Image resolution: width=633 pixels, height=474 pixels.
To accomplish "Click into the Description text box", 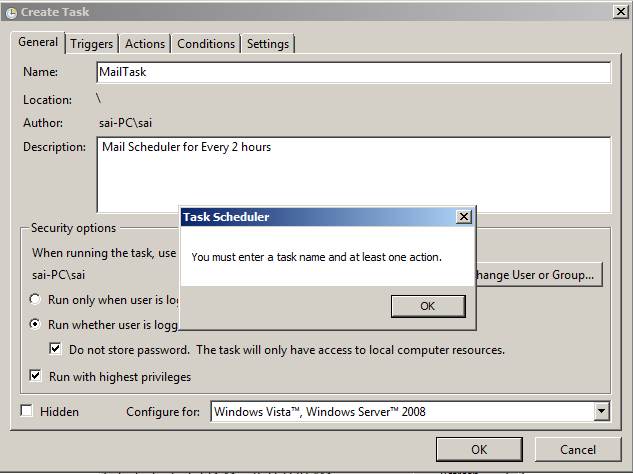I will click(354, 174).
